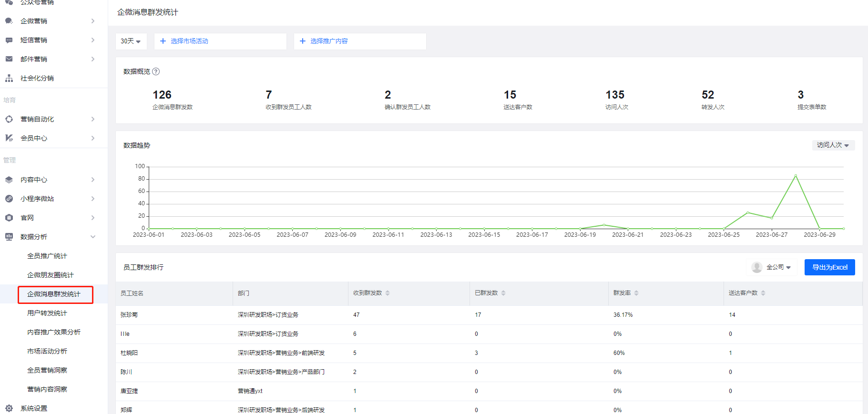Open the 访问人次 metric dropdown
The height and width of the screenshot is (414, 868).
click(x=833, y=145)
